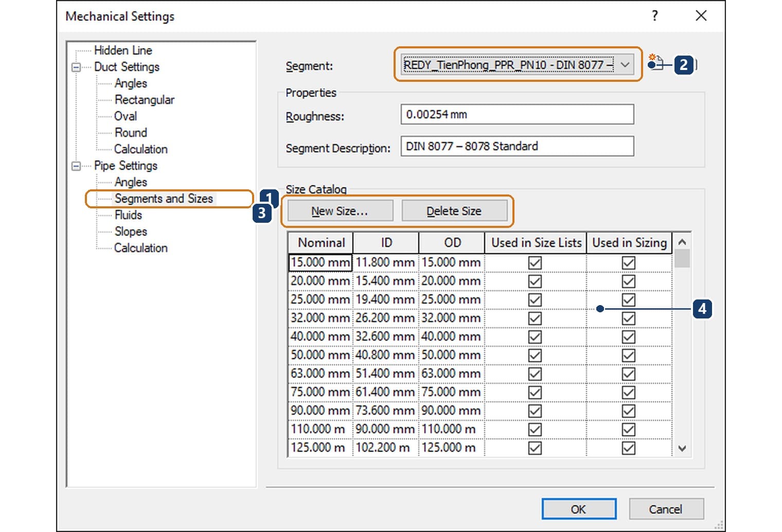
Task: Confirm settings with OK button
Action: click(579, 509)
